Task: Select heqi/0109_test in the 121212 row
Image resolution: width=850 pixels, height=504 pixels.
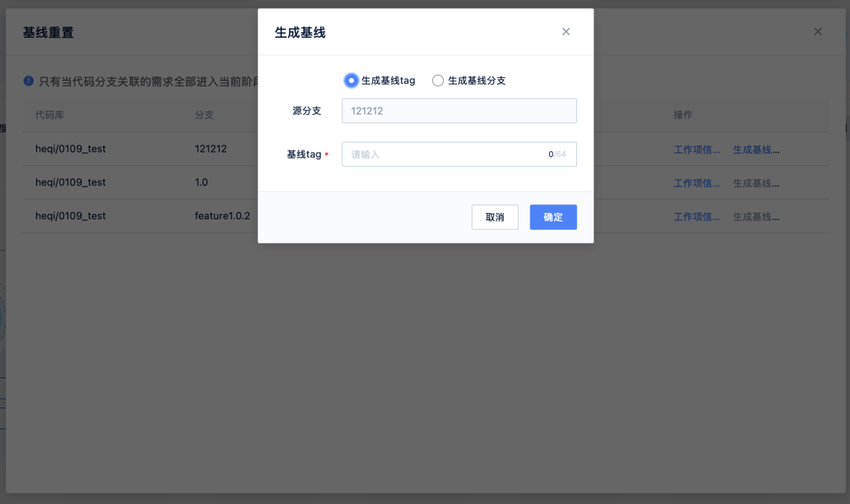Action: pos(71,149)
